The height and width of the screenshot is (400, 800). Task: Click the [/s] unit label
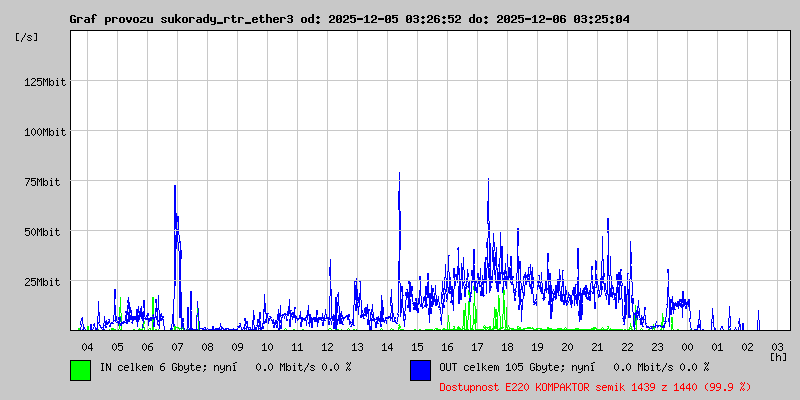tap(28, 36)
